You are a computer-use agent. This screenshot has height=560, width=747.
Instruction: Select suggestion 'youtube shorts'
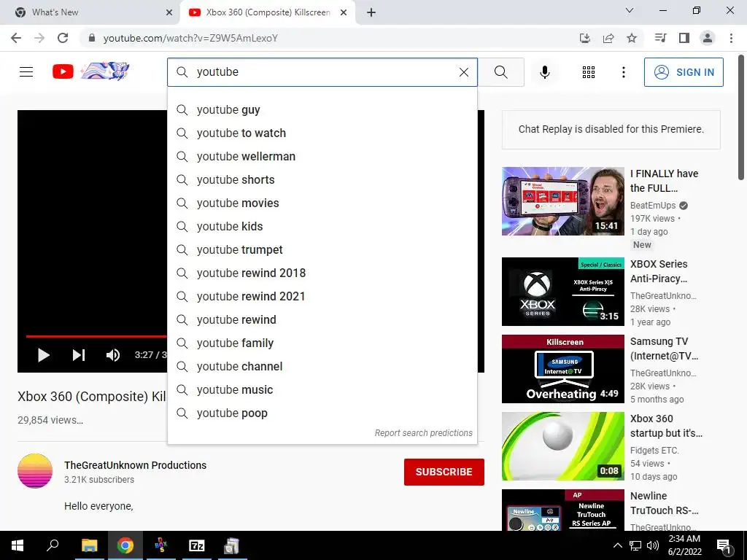click(322, 179)
